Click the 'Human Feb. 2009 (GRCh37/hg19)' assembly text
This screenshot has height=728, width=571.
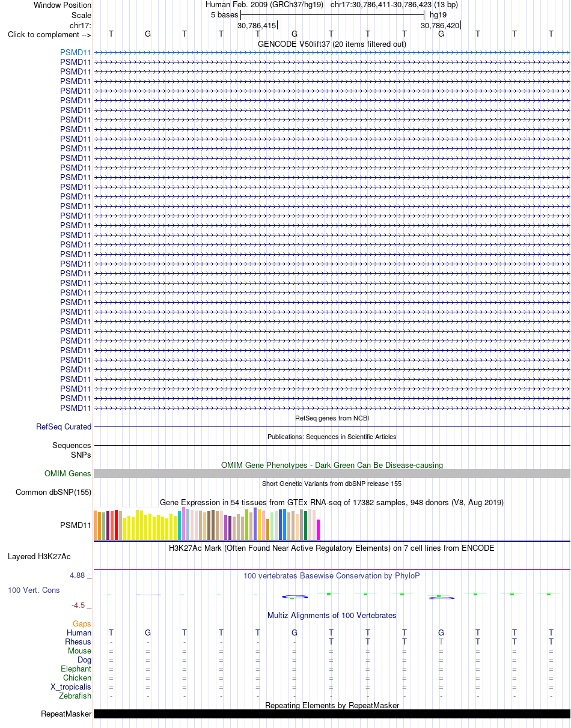(264, 5)
